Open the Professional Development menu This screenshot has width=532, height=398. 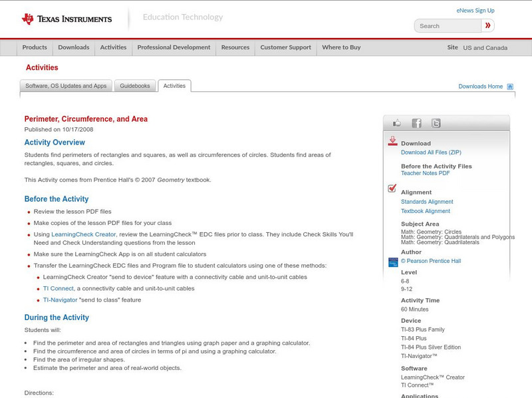click(x=174, y=47)
